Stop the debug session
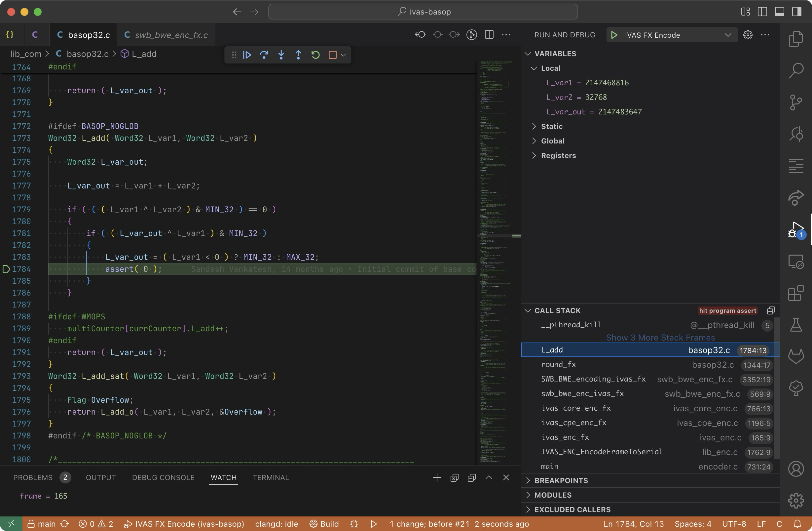The height and width of the screenshot is (531, 812). pyautogui.click(x=332, y=55)
